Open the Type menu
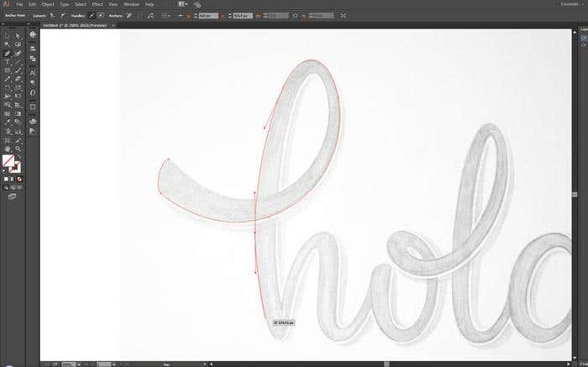 point(65,4)
